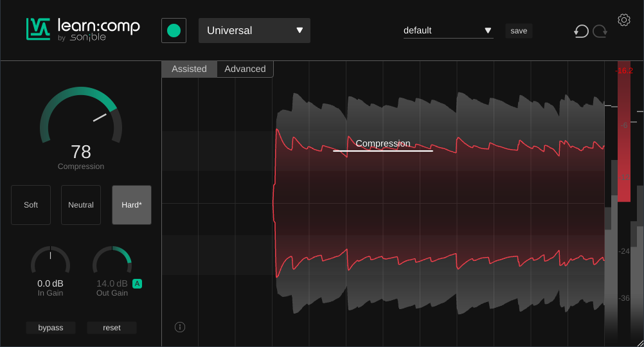Screen dimensions: 644x347
Task: Open the settings gear icon
Action: pos(623,20)
